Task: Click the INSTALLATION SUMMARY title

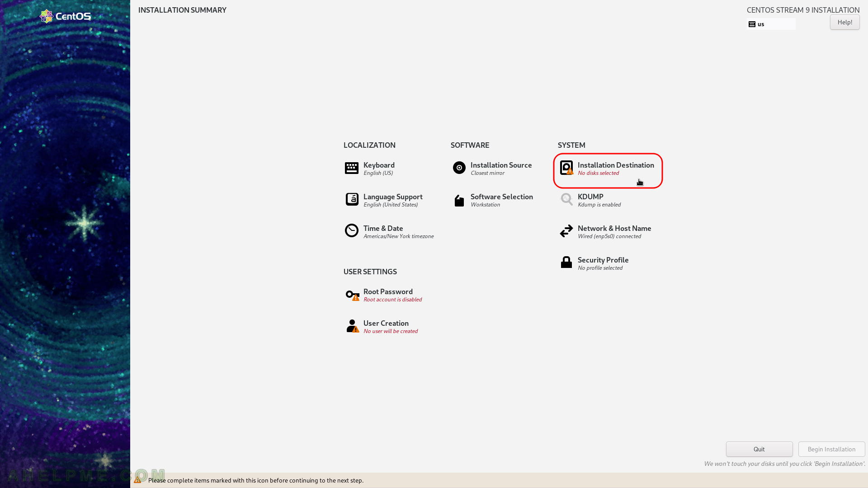Action: click(x=182, y=10)
